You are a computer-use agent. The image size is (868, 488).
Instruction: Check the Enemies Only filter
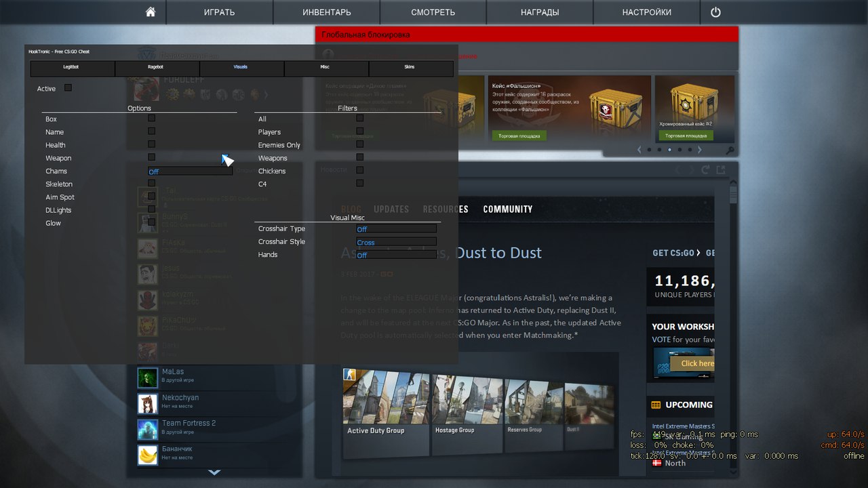click(359, 144)
